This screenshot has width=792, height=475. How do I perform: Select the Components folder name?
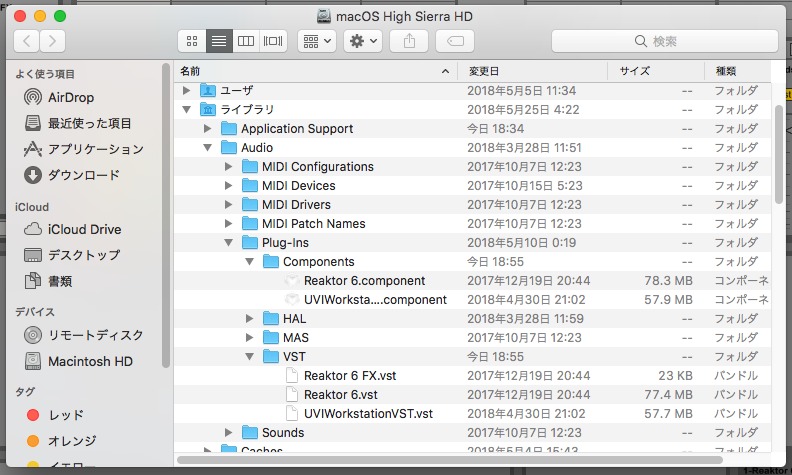click(x=319, y=262)
